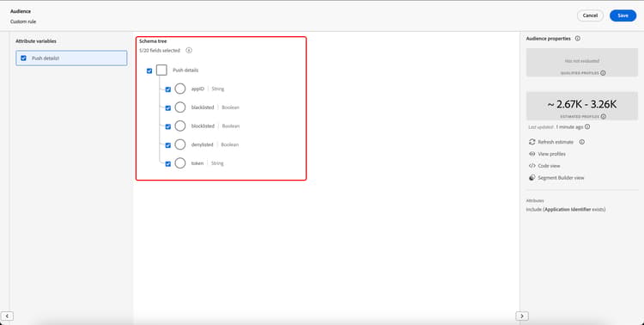Screen dimensions: 644x325
Task: Save the audience
Action: point(623,15)
